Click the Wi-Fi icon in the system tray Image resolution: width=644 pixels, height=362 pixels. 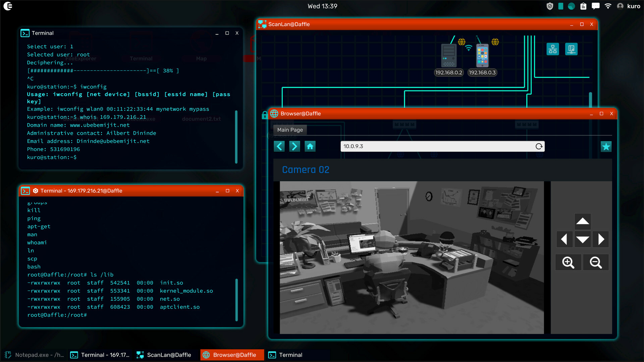click(607, 6)
